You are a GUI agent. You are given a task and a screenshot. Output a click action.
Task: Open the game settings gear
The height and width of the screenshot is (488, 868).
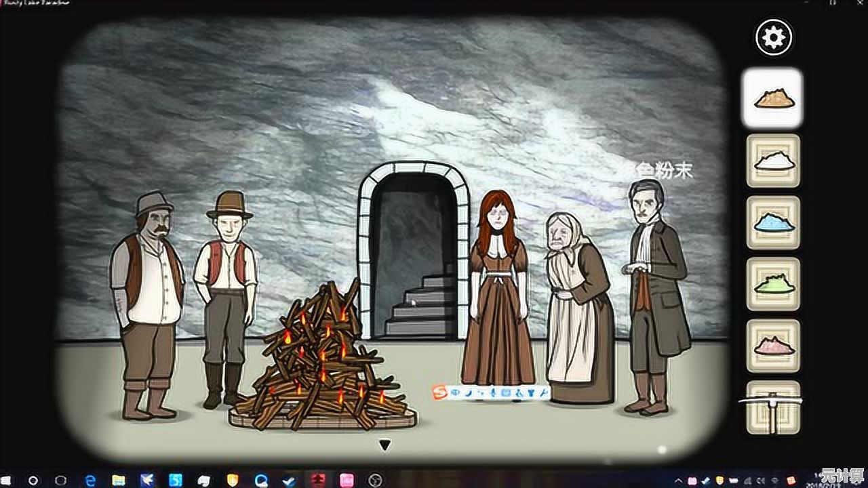(773, 38)
